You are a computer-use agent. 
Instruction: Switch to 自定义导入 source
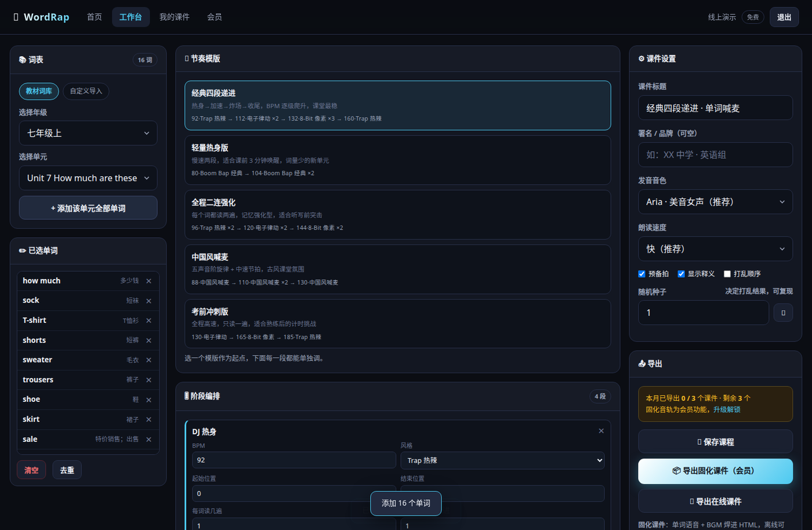86,91
